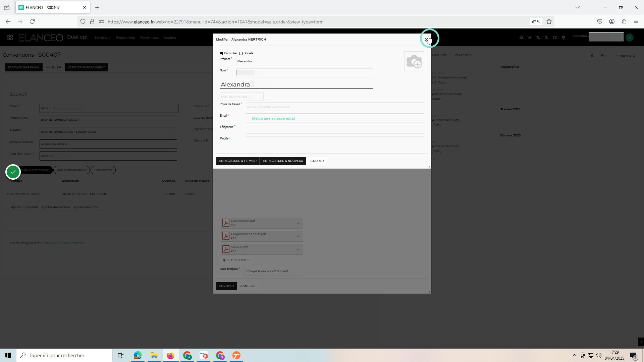Select the Société radio option

coord(241,54)
